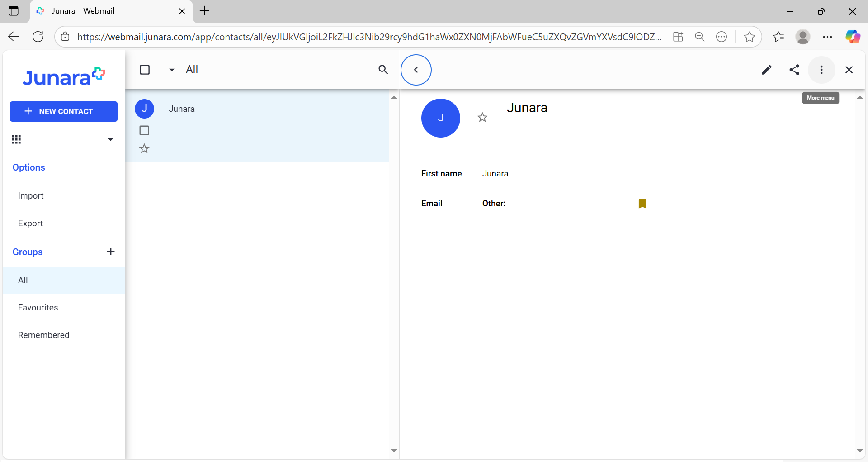Screen dimensions: 868x462
Task: Star the Junara contact in list
Action: (144, 148)
